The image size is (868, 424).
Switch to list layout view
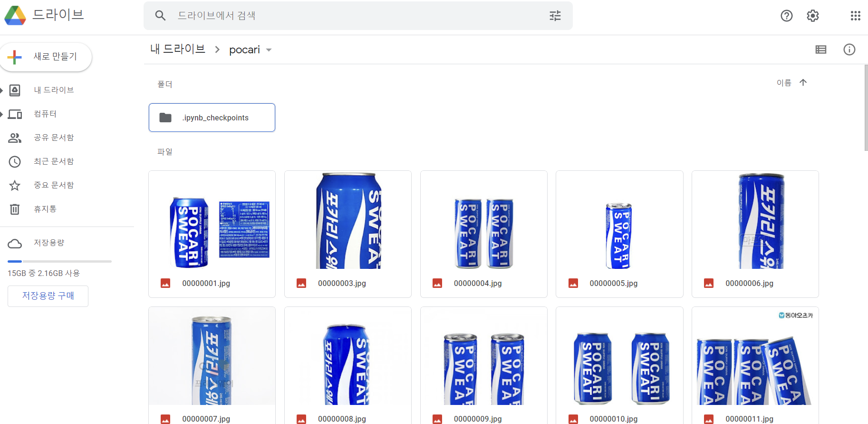click(821, 49)
